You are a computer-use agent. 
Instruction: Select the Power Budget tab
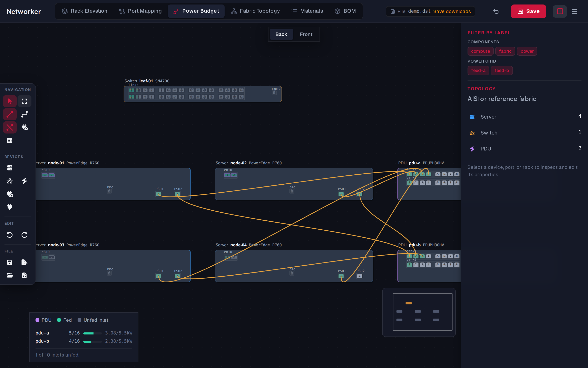[x=196, y=11]
